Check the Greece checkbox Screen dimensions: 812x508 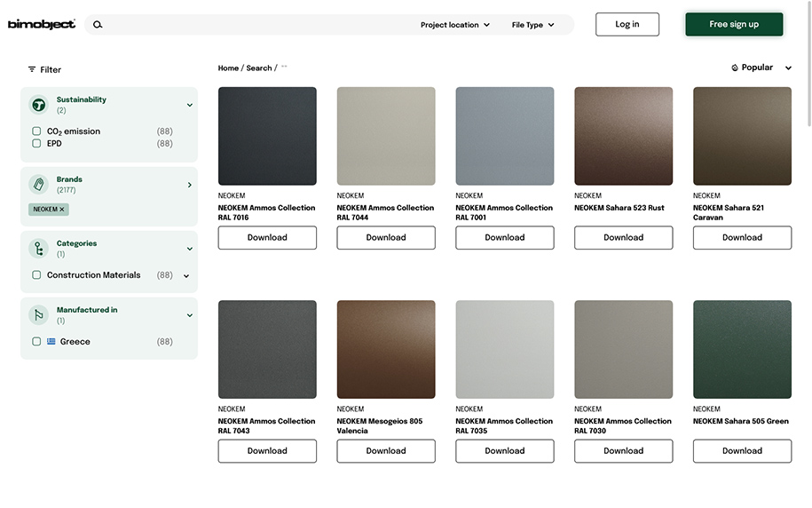coord(36,342)
